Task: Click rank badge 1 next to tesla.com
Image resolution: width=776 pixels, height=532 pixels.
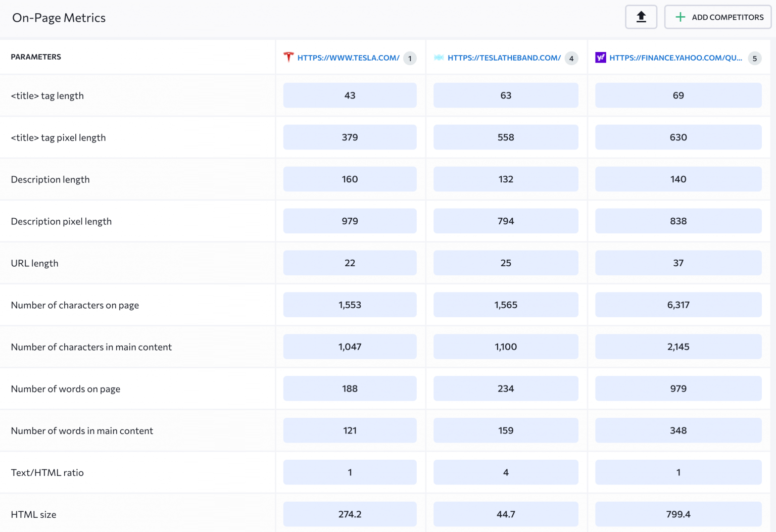Action: click(410, 58)
